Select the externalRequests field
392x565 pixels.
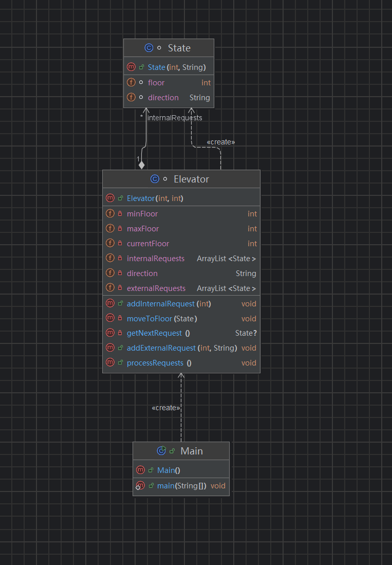coord(181,288)
